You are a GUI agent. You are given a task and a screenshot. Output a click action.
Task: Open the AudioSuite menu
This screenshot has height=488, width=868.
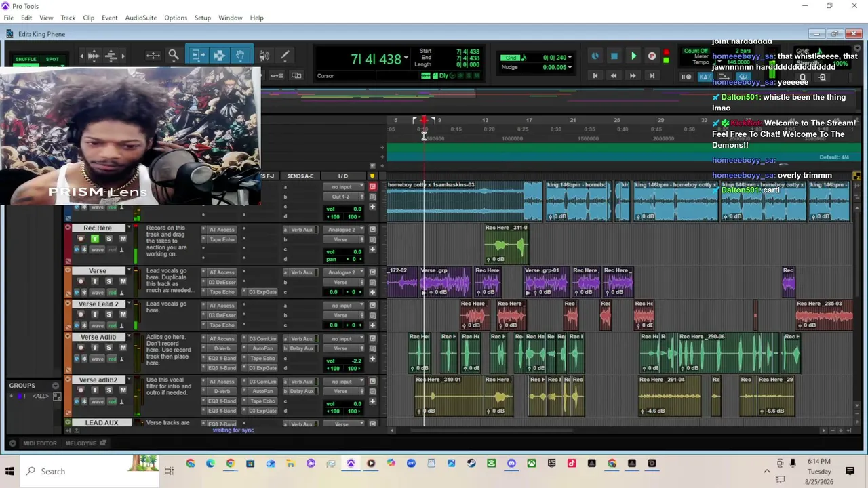coord(141,18)
